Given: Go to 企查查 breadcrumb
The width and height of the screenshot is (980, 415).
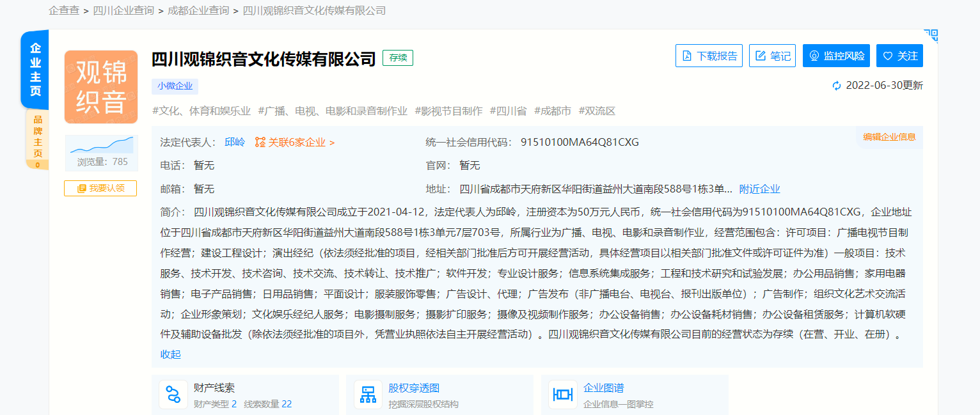Looking at the screenshot, I should (x=63, y=11).
